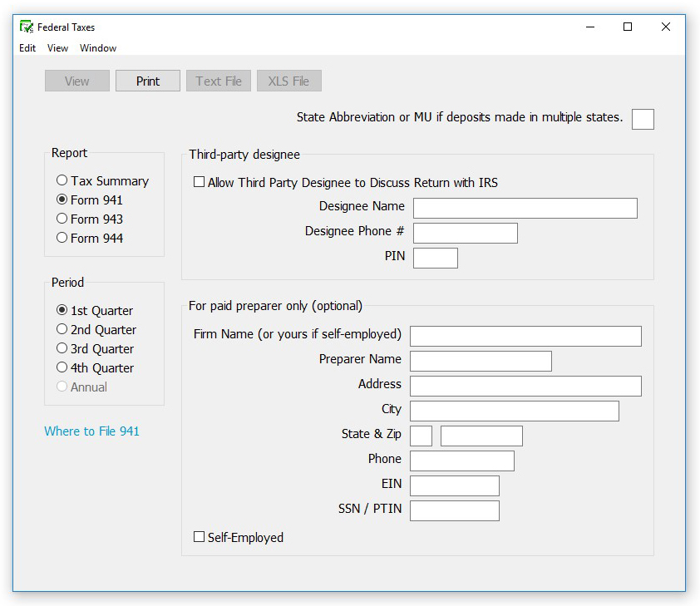Image resolution: width=700 pixels, height=606 pixels.
Task: Check the Self-Employed checkbox
Action: pyautogui.click(x=199, y=537)
